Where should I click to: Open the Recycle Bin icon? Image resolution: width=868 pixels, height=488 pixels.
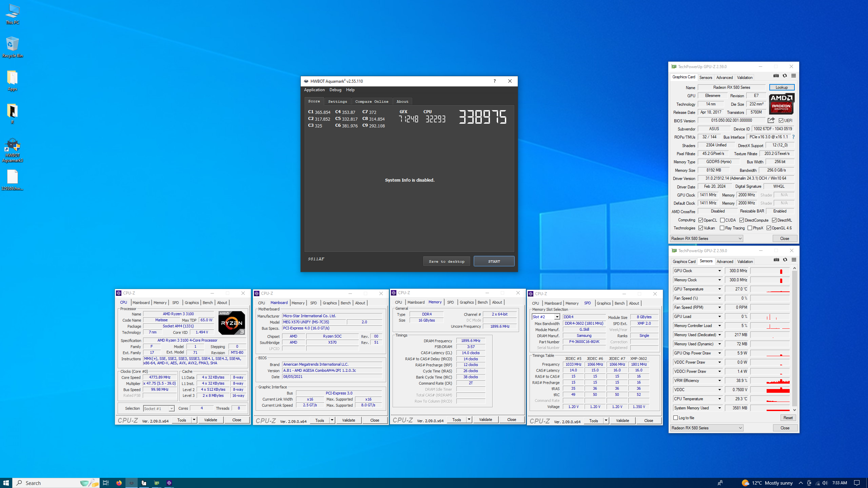12,47
